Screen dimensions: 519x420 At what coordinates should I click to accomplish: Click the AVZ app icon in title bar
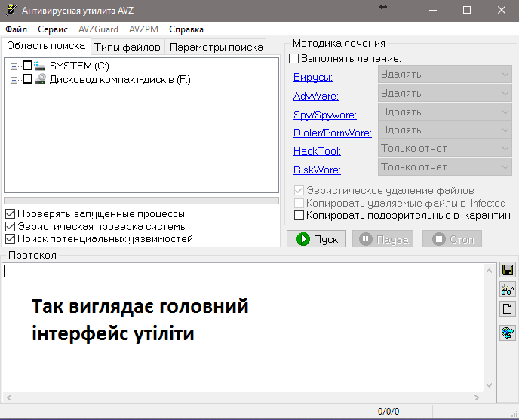point(10,10)
